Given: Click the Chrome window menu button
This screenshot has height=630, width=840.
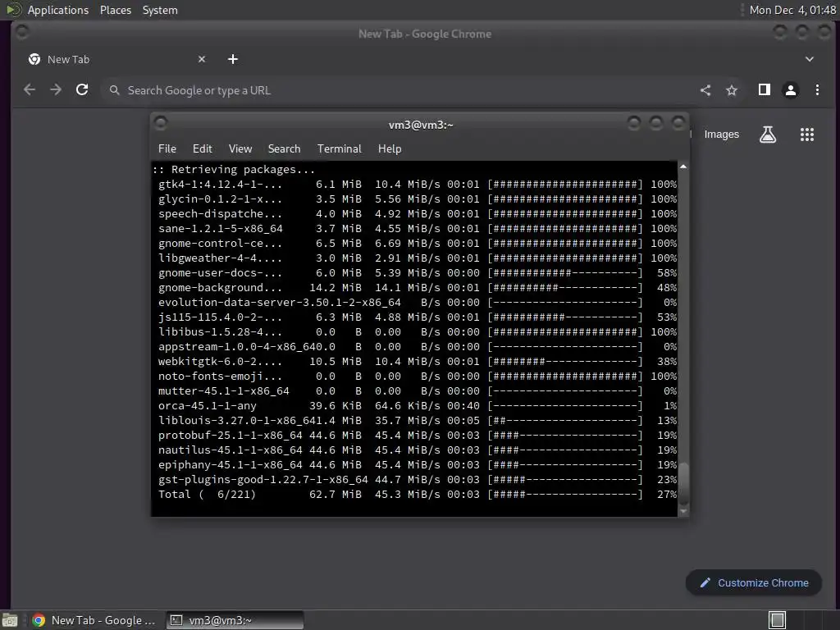Looking at the screenshot, I should (x=22, y=32).
